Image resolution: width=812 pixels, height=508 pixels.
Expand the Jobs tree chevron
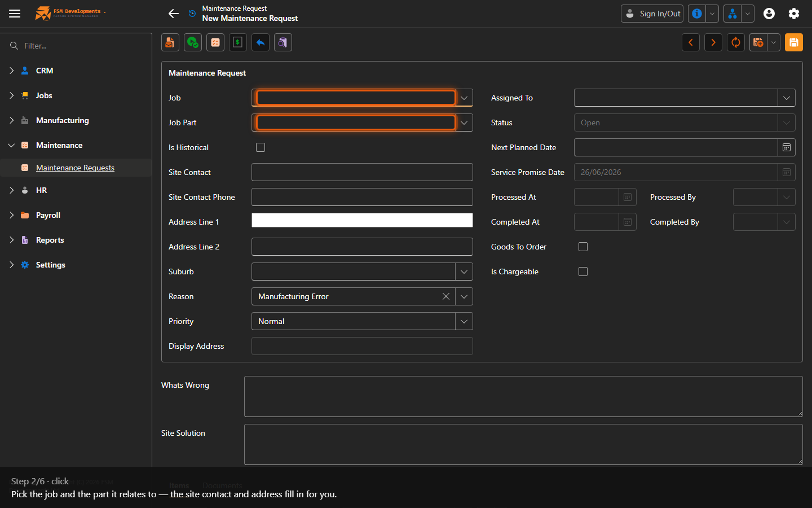pyautogui.click(x=11, y=95)
